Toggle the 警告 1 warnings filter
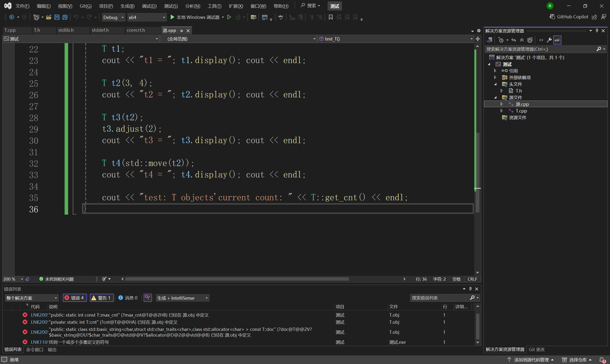This screenshot has width=610, height=364. tap(101, 298)
